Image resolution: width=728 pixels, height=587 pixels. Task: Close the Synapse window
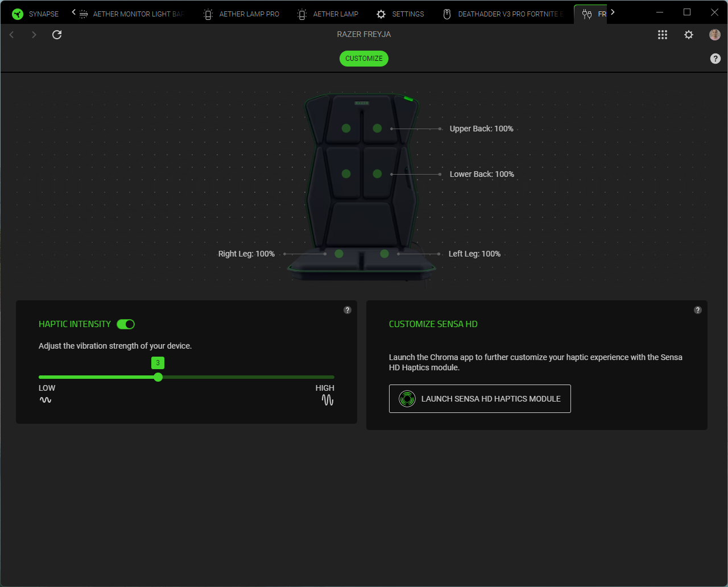[x=714, y=12]
